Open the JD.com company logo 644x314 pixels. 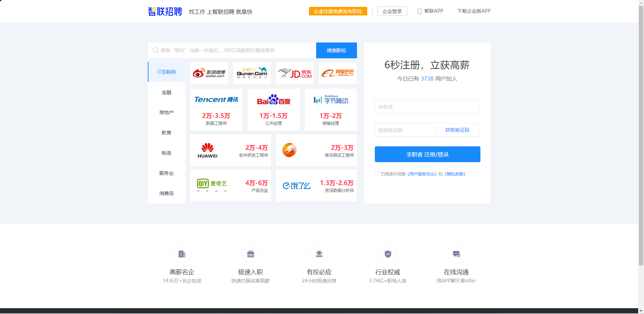pos(295,73)
